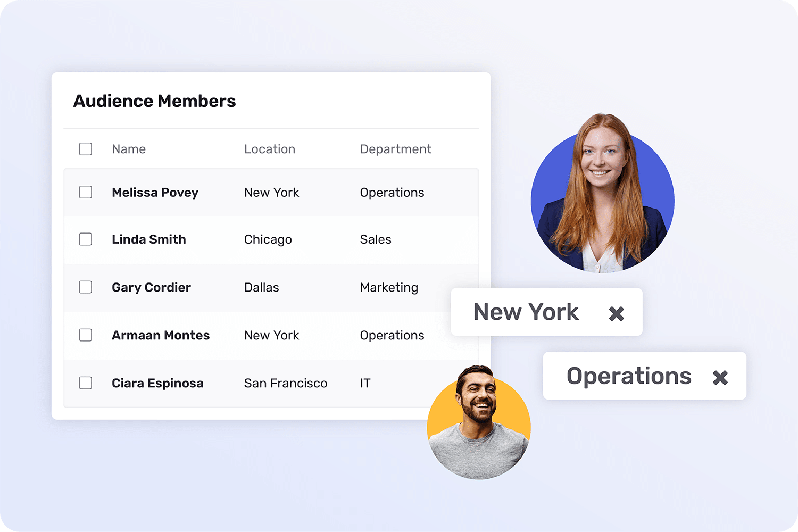Check the box for Linda Smith
798x532 pixels.
pyautogui.click(x=86, y=239)
